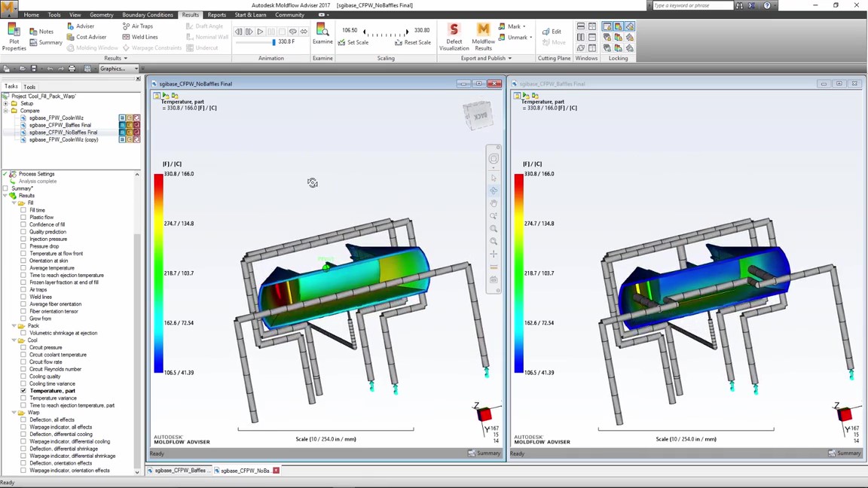868x488 pixels.
Task: Switch to the Tools panel tab
Action: coord(29,87)
